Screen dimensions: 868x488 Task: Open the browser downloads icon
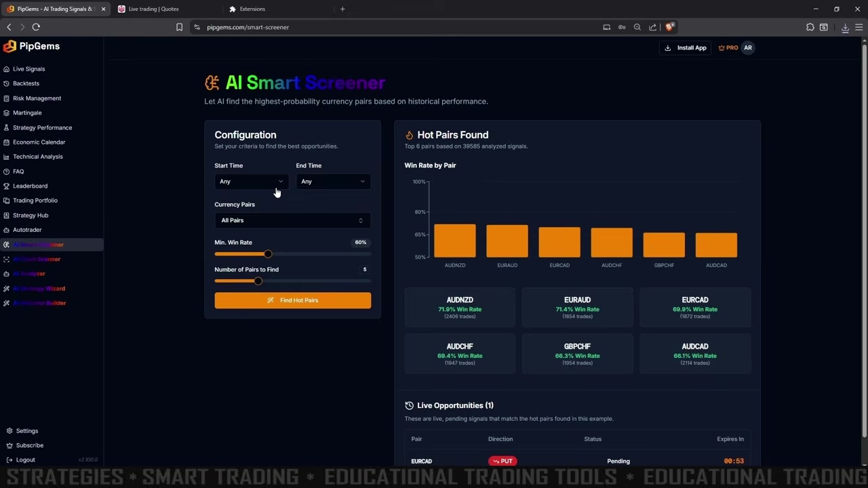tap(845, 27)
